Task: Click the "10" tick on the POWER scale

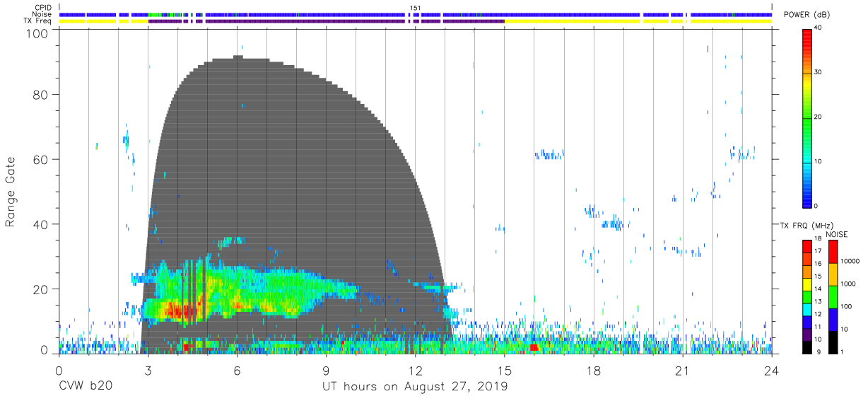Action: coord(819,161)
